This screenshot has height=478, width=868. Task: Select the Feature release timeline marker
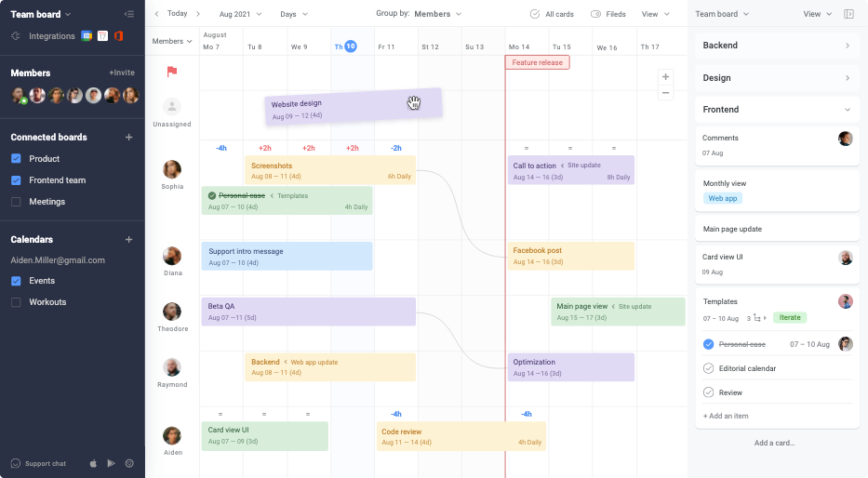click(537, 62)
